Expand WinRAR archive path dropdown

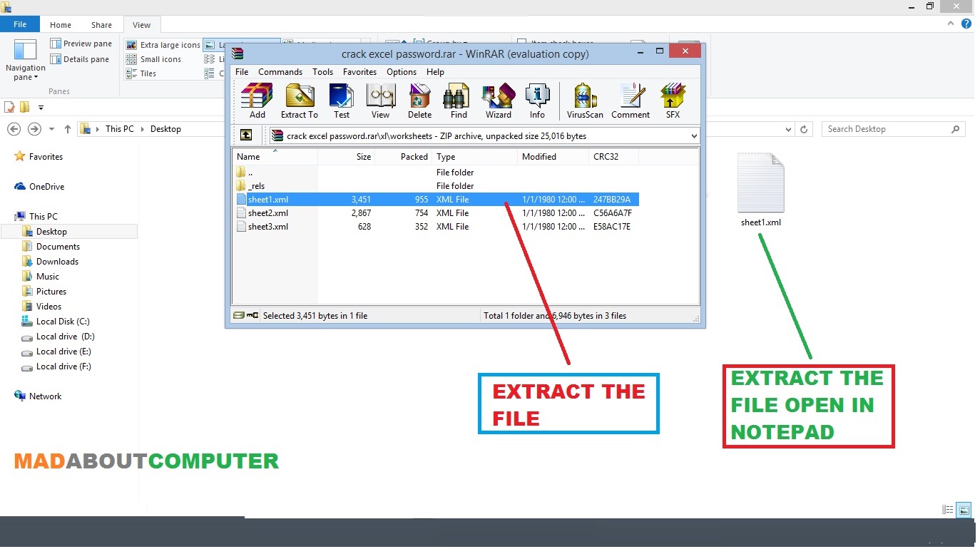pyautogui.click(x=694, y=135)
